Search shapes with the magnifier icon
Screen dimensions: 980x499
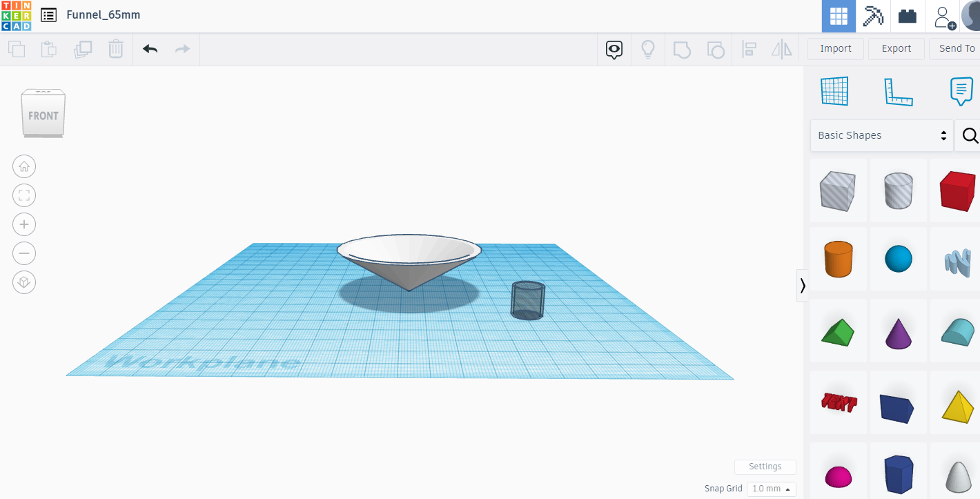[969, 135]
